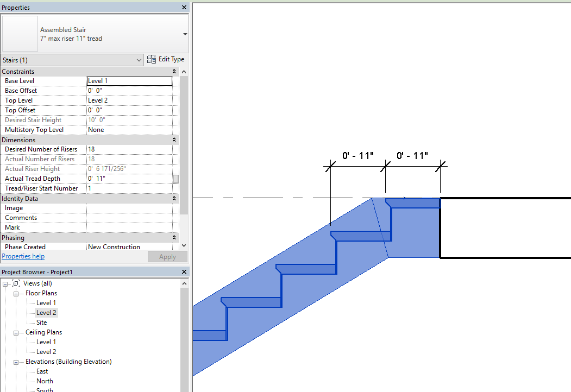Viewport: 571px width, 392px height.
Task: Open Floor Plans Level 1 view
Action: [x=46, y=303]
